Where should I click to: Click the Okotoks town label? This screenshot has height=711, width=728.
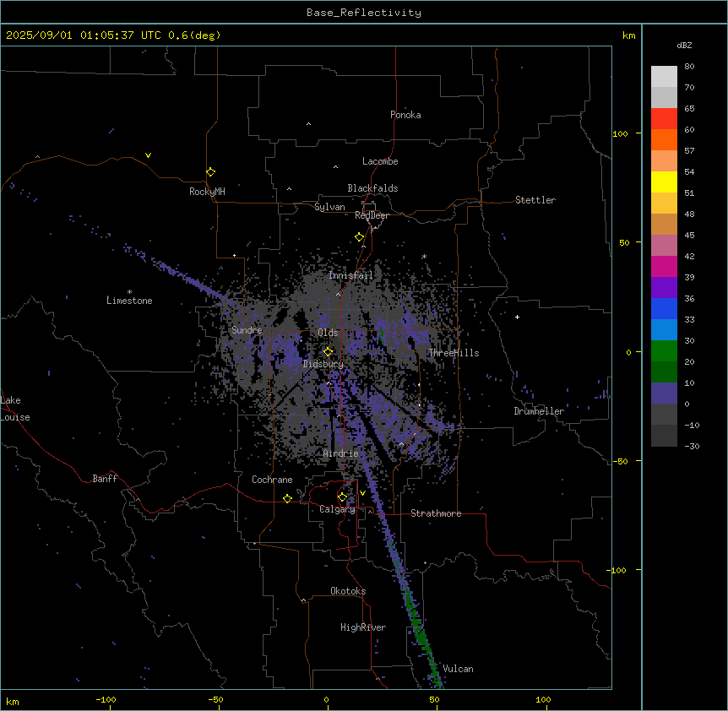348,591
